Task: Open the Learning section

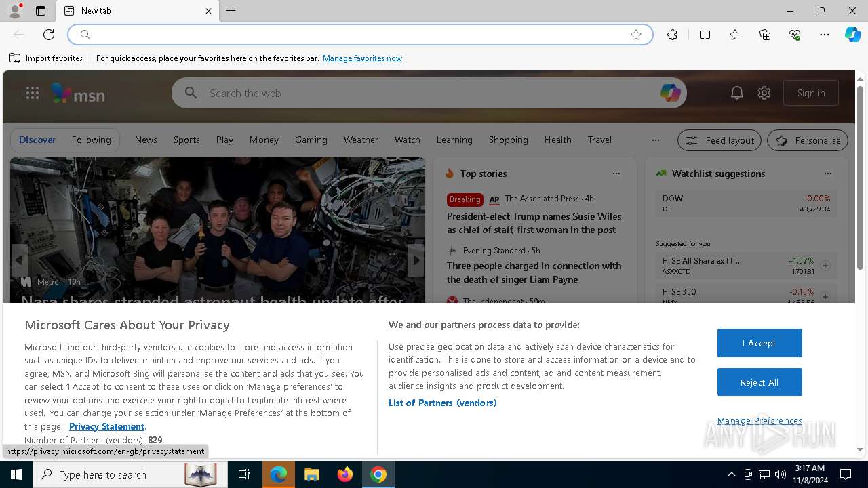Action: pyautogui.click(x=454, y=140)
